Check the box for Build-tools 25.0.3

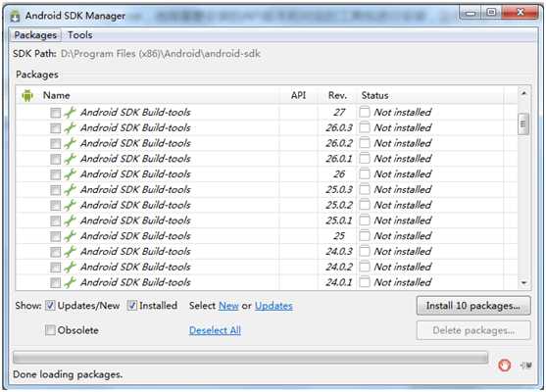[x=55, y=190]
